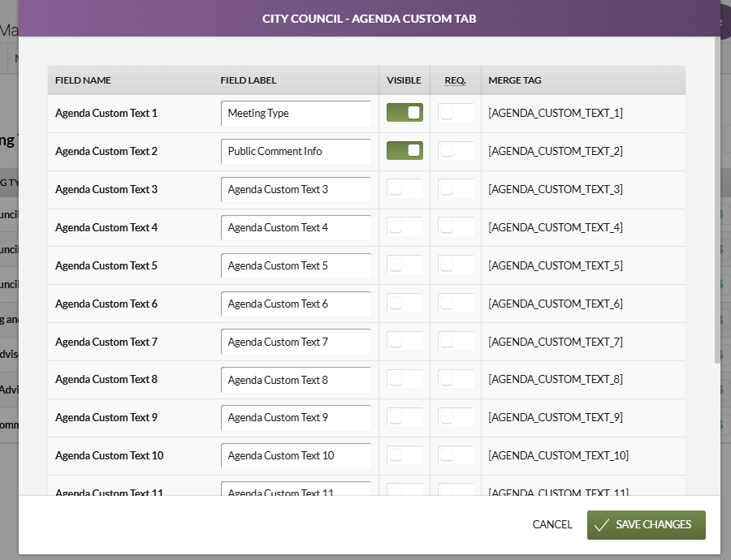Select merge tag [AGENDA_CUSTOM_TEXT_2]
This screenshot has height=560, width=731.
556,151
